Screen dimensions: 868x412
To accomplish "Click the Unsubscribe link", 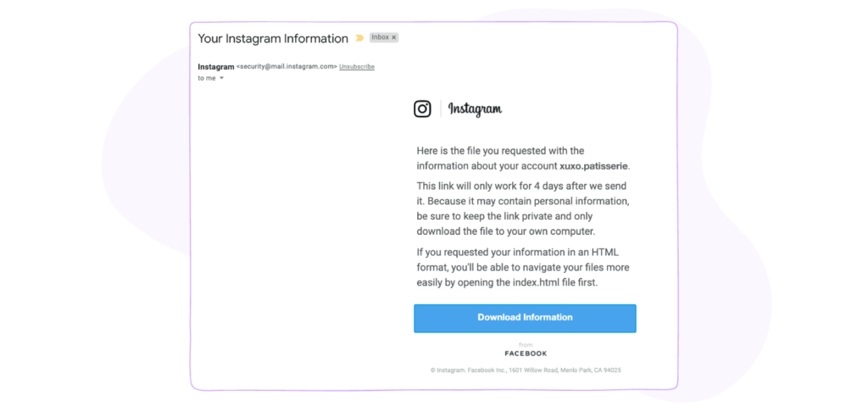I will point(357,66).
